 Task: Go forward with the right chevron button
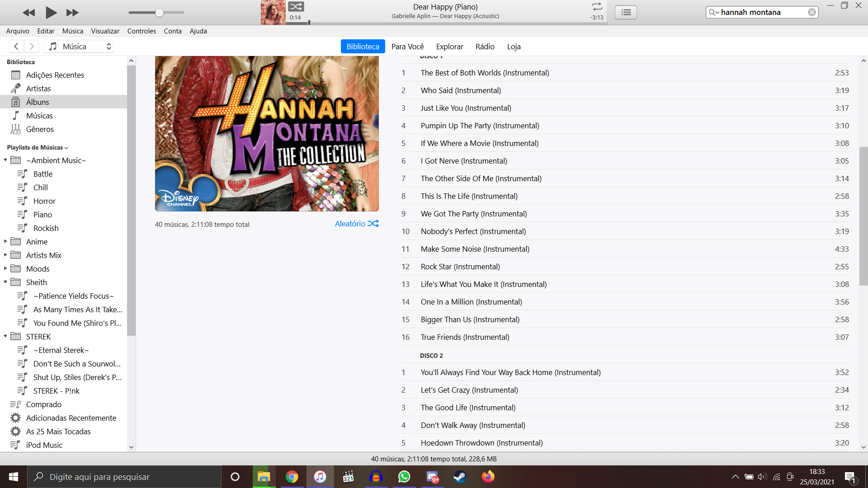tap(31, 47)
